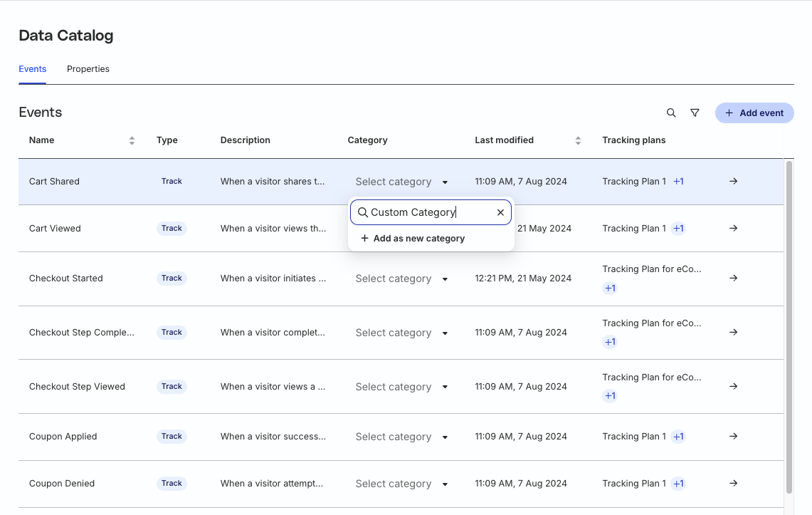
Task: Click the Cart Viewed event name
Action: pyautogui.click(x=55, y=229)
